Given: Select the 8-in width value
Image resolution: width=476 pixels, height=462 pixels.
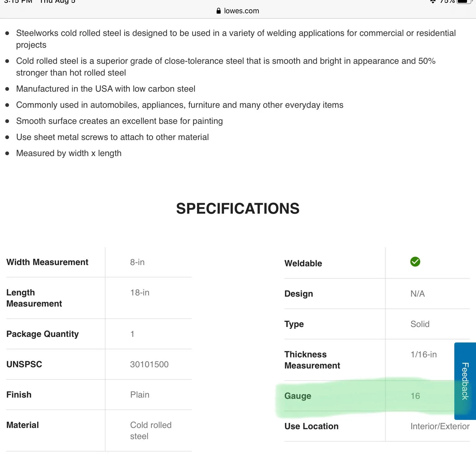Looking at the screenshot, I should [x=137, y=262].
